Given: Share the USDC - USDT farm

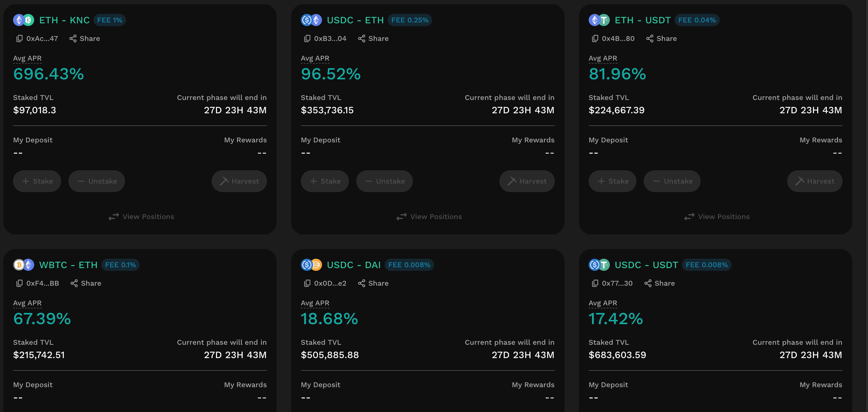Looking at the screenshot, I should point(659,283).
